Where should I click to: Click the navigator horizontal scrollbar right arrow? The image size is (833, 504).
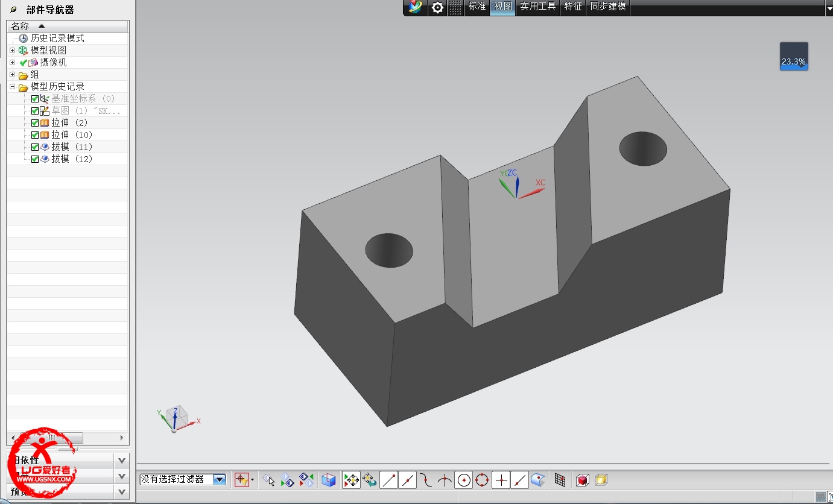point(122,438)
